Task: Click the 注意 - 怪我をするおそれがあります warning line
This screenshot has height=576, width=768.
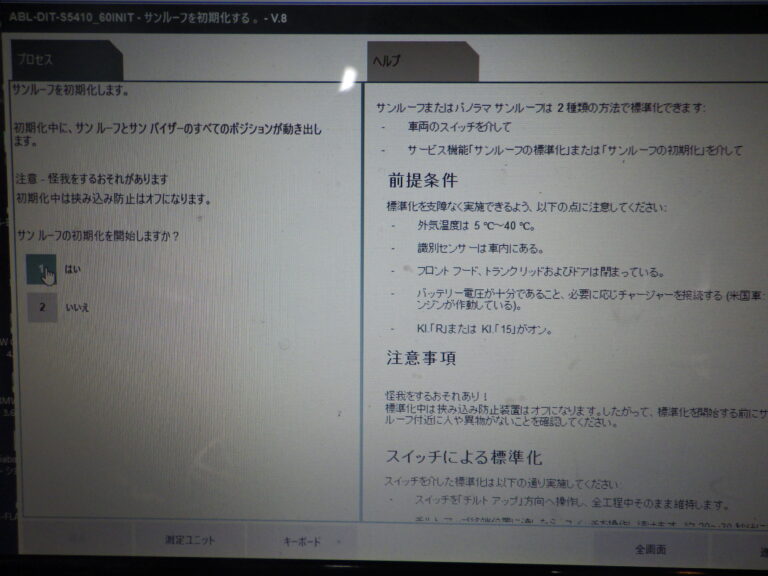Action: coord(92,179)
